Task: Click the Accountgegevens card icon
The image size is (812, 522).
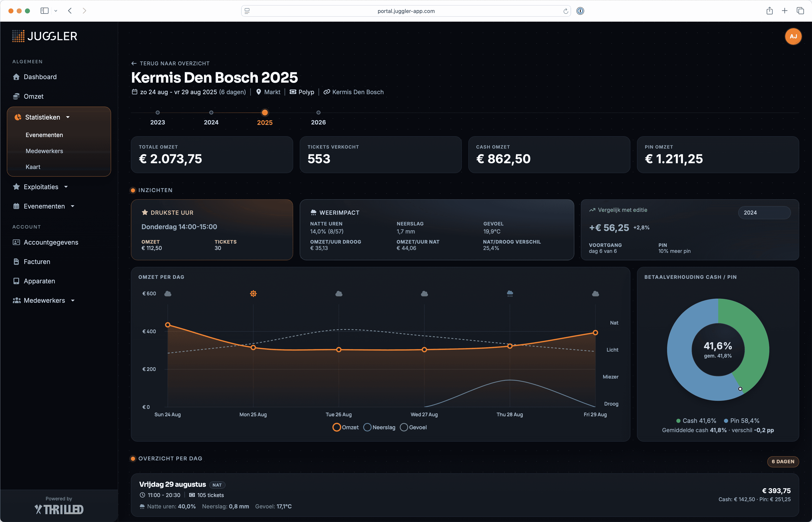Action: point(16,242)
